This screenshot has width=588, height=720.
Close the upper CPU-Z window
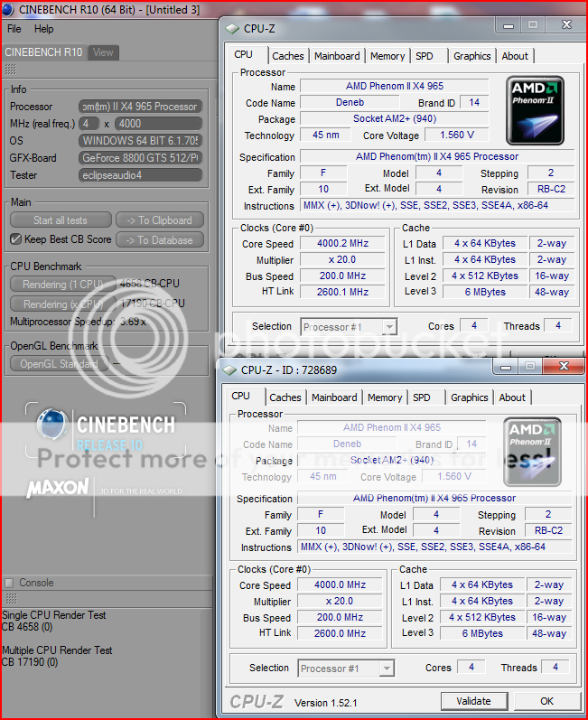point(566,24)
